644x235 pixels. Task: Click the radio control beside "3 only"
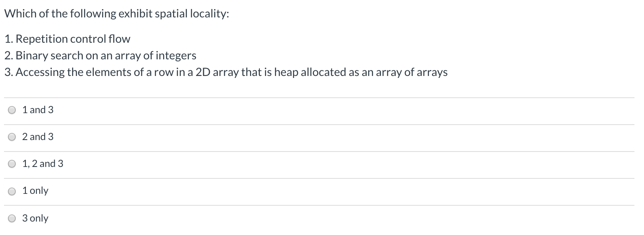click(x=12, y=218)
